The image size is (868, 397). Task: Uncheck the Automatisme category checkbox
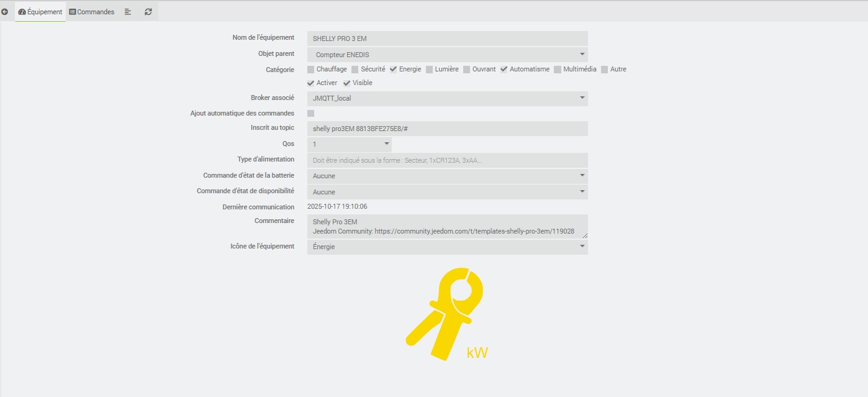[x=504, y=70]
